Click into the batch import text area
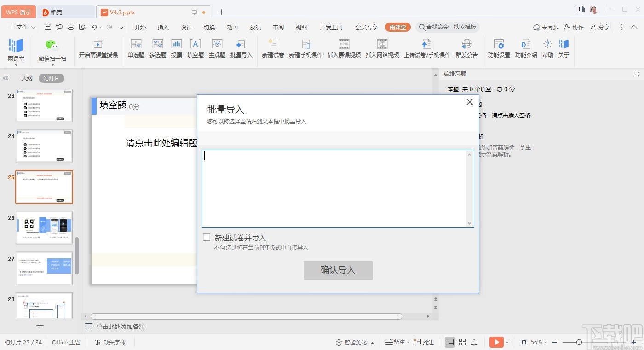 338,188
